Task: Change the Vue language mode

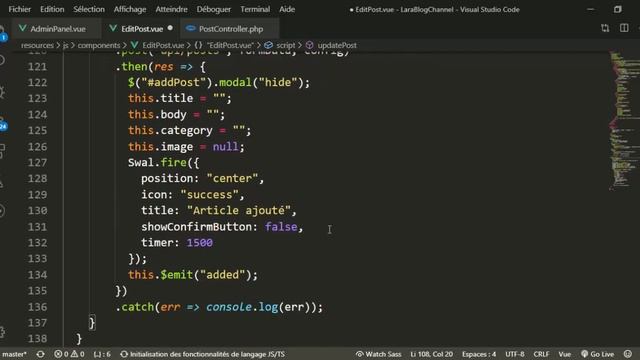Action: (x=564, y=354)
